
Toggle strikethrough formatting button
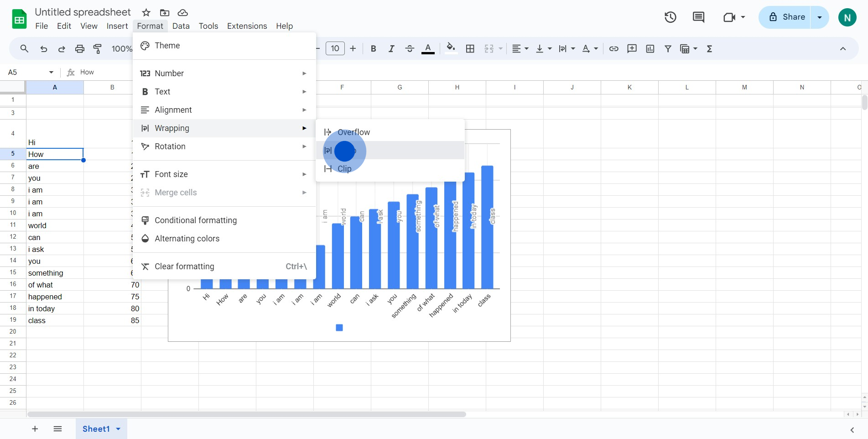(x=409, y=49)
